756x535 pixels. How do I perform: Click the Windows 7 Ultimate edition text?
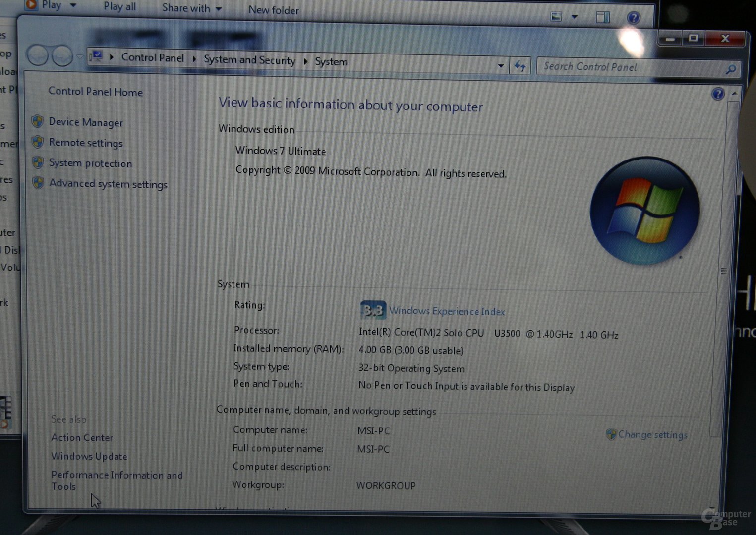pyautogui.click(x=281, y=151)
